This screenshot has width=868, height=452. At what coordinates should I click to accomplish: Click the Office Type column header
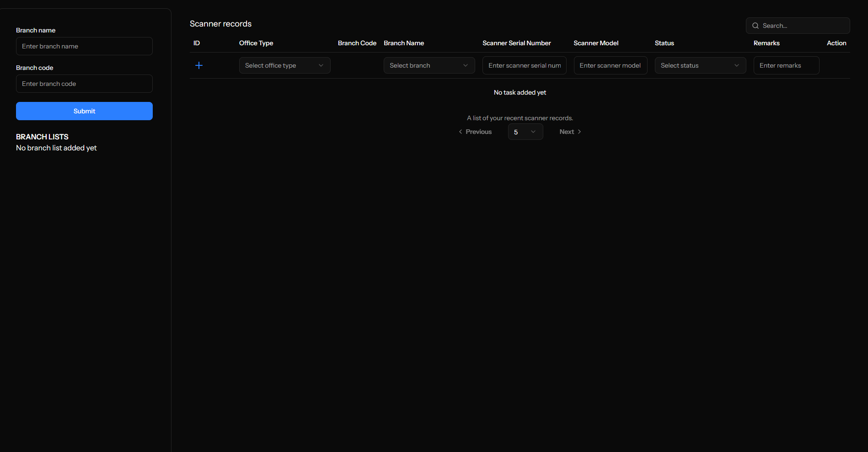[256, 43]
